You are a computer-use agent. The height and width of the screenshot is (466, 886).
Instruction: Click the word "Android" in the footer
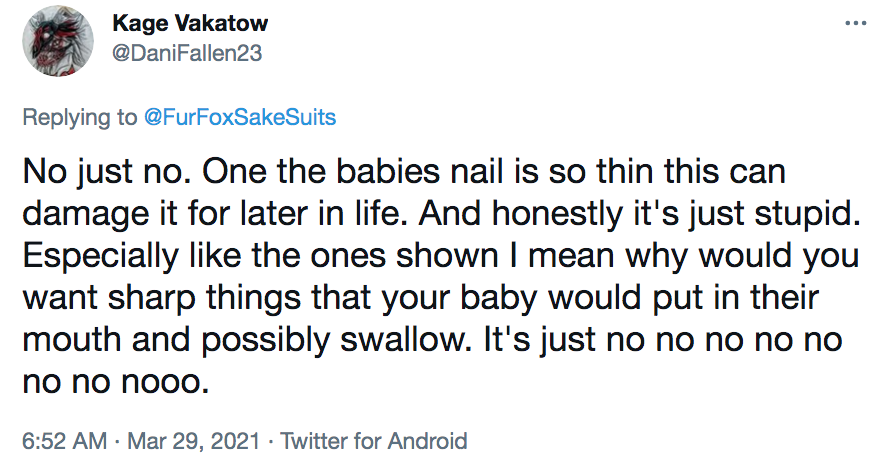[x=429, y=440]
